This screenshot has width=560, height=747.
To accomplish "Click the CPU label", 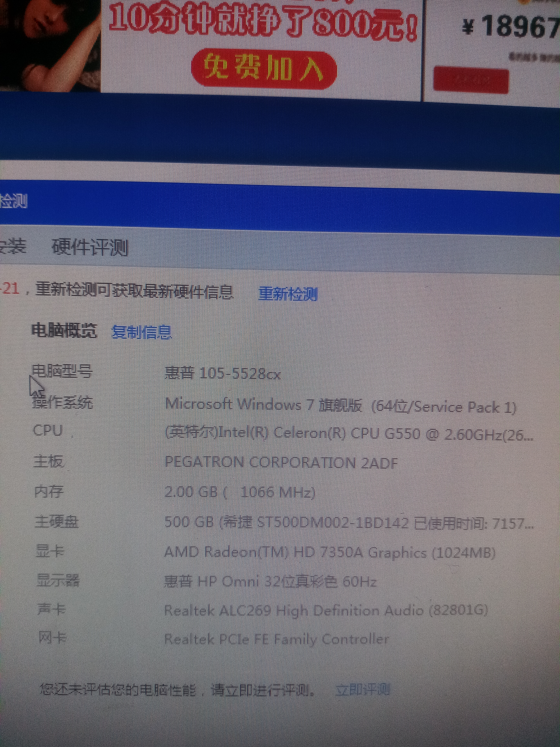I will tap(48, 431).
